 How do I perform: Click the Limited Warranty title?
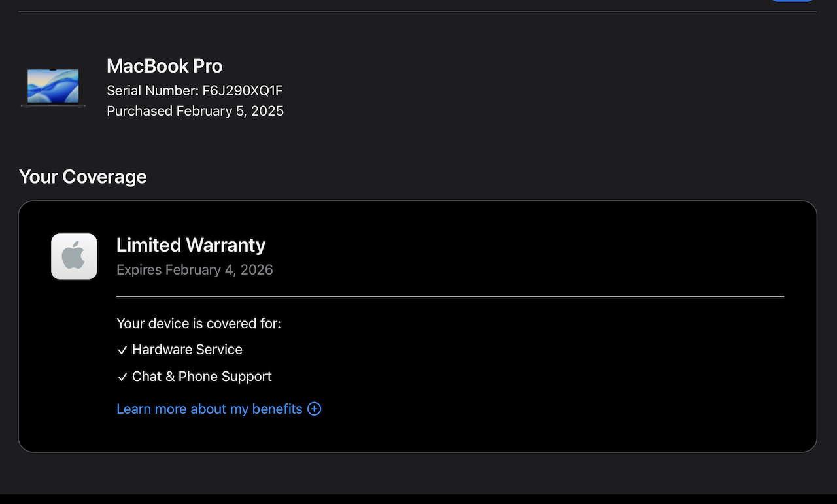tap(191, 245)
